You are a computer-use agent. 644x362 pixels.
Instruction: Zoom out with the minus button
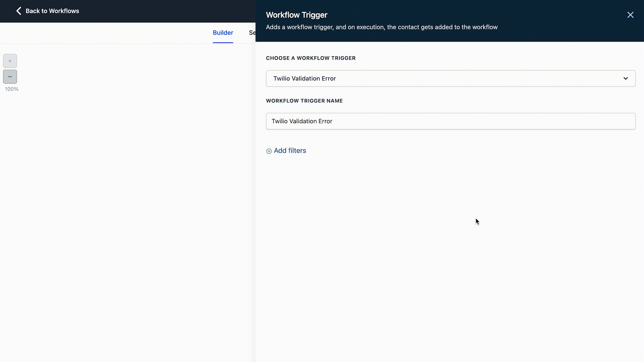(x=10, y=77)
